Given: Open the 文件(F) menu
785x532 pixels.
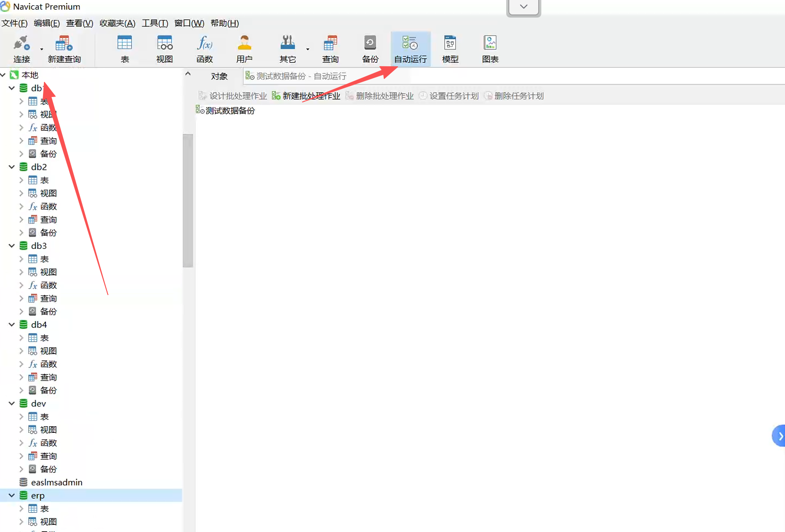Looking at the screenshot, I should tap(14, 23).
